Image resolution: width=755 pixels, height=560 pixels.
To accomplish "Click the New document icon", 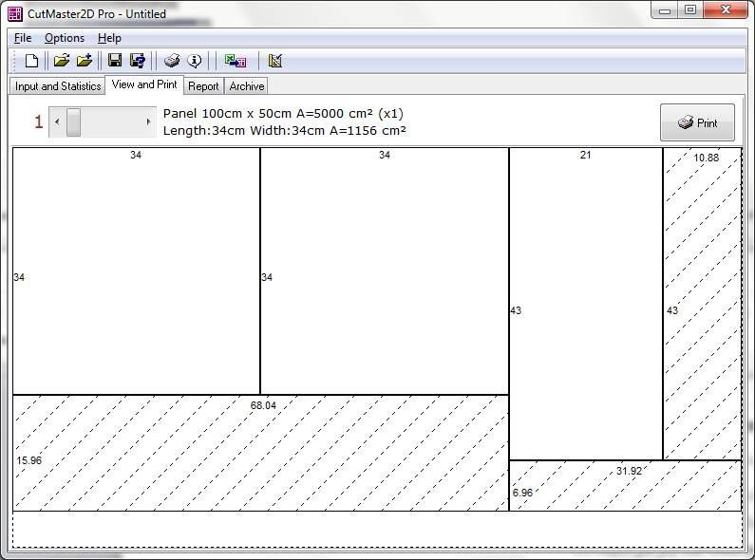I will point(31,61).
